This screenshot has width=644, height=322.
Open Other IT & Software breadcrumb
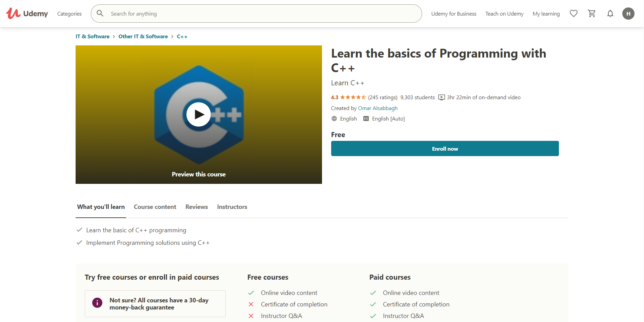143,36
